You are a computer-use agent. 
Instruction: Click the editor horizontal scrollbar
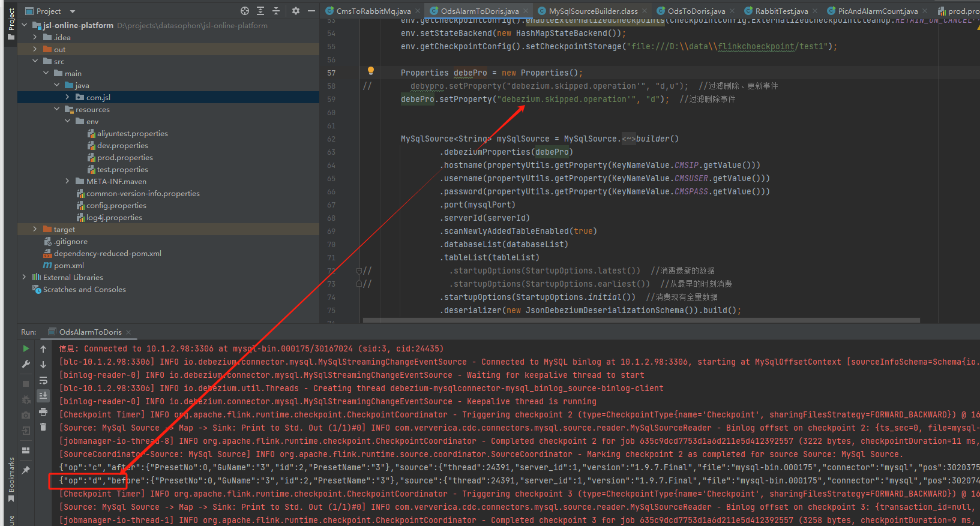tap(641, 320)
